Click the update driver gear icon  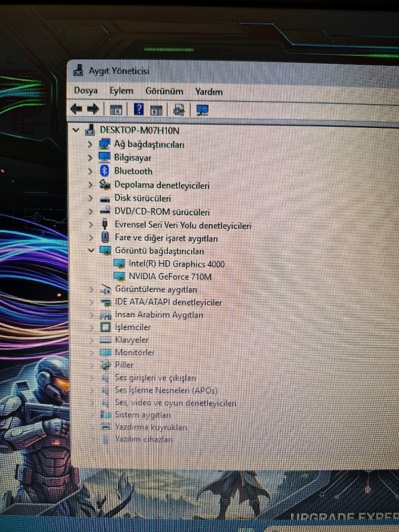pos(179,110)
